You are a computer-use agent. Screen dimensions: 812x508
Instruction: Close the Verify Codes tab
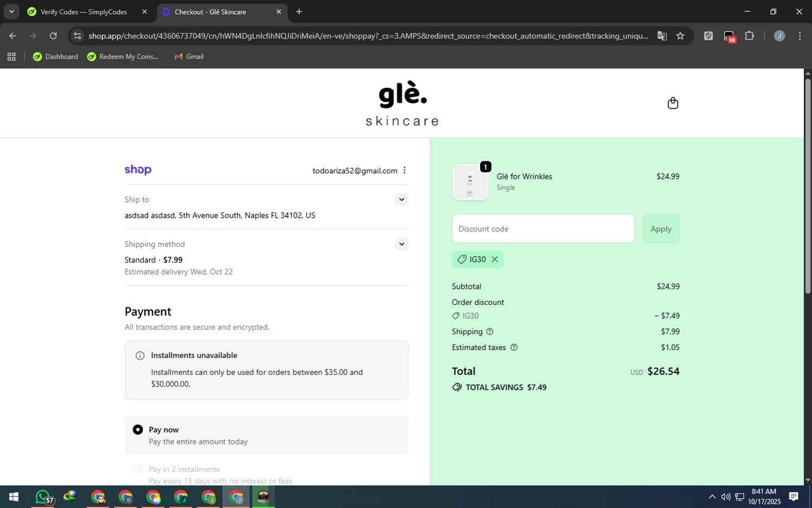tap(145, 11)
